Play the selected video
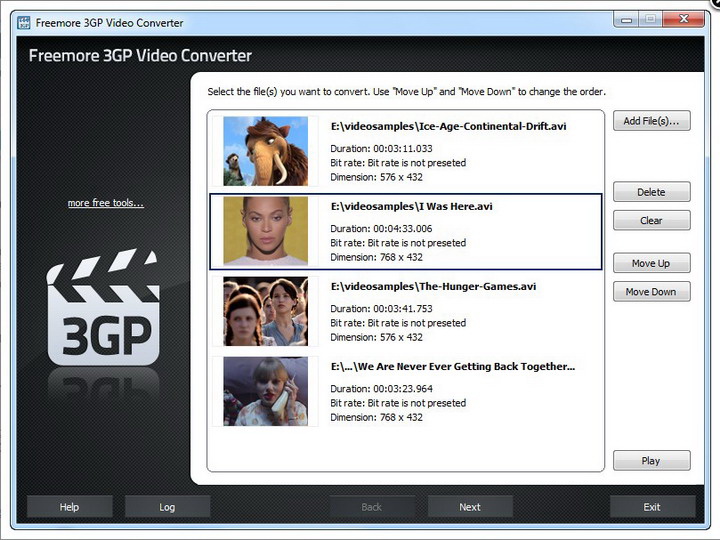Viewport: 720px width, 540px height. pos(651,461)
